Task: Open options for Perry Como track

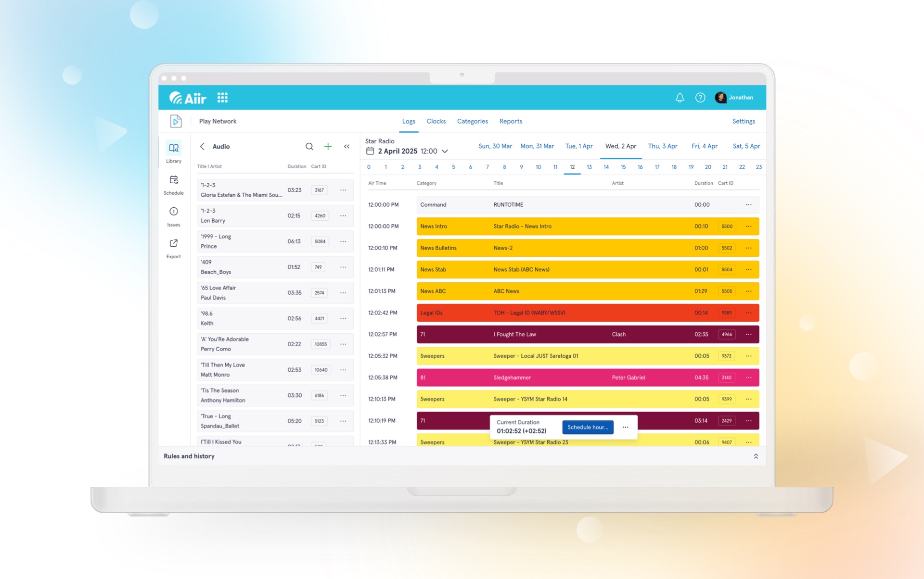Action: click(x=343, y=344)
